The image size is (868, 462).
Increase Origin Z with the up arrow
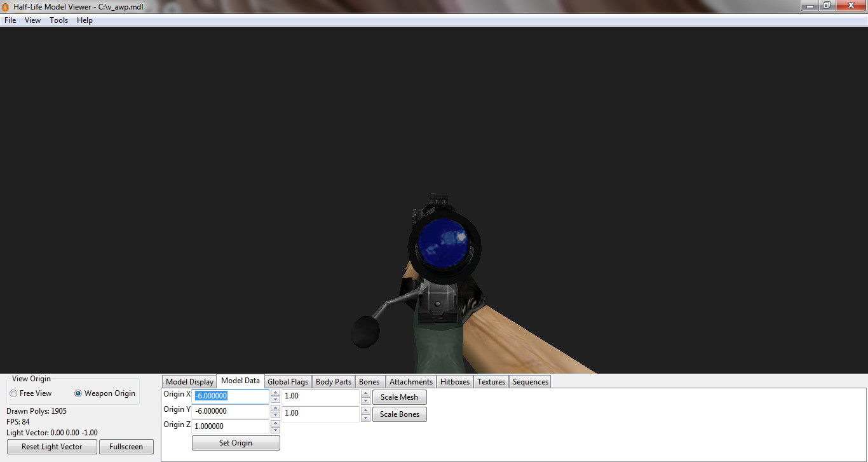coord(275,423)
